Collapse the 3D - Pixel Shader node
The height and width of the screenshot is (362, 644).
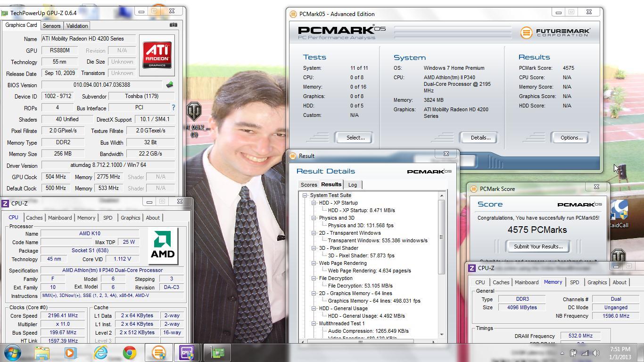coord(314,248)
